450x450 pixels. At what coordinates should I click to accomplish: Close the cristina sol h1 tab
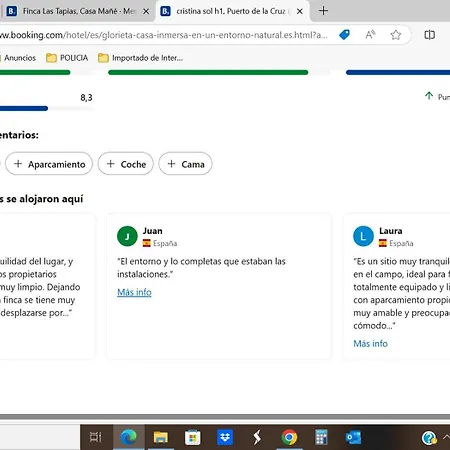click(300, 11)
